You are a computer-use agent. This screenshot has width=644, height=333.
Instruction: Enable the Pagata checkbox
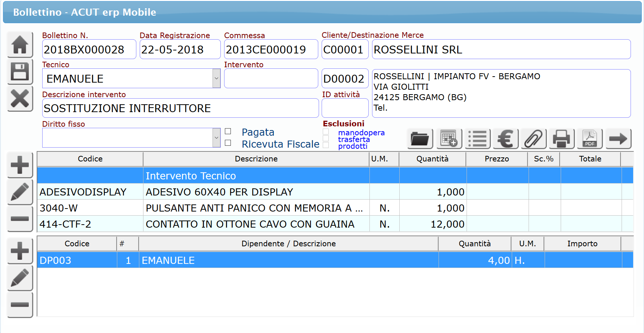click(x=228, y=131)
